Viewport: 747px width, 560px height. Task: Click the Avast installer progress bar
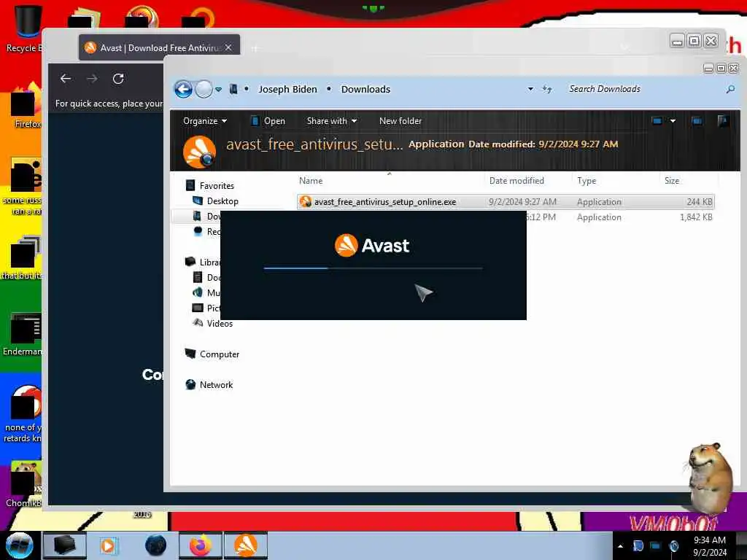click(x=373, y=268)
